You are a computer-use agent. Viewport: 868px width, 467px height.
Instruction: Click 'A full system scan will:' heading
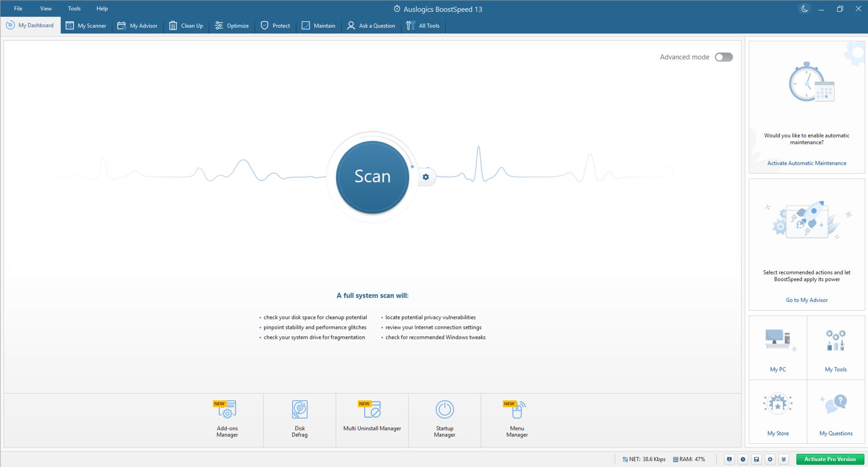tap(373, 295)
